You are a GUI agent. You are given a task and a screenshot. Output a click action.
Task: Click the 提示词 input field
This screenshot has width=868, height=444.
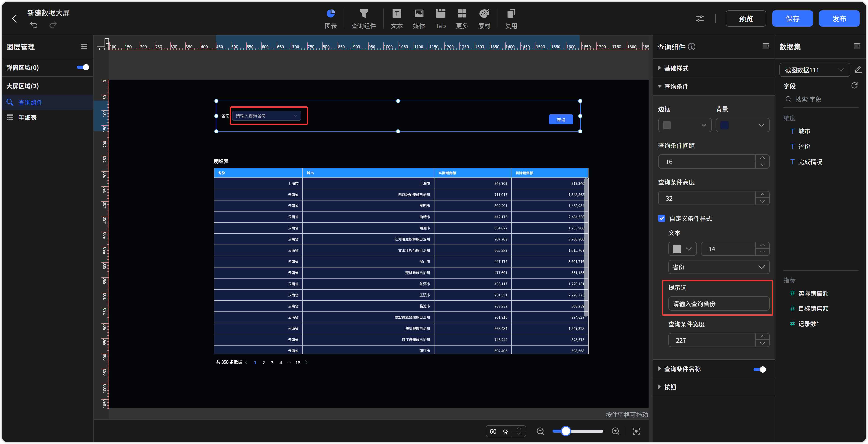(718, 304)
